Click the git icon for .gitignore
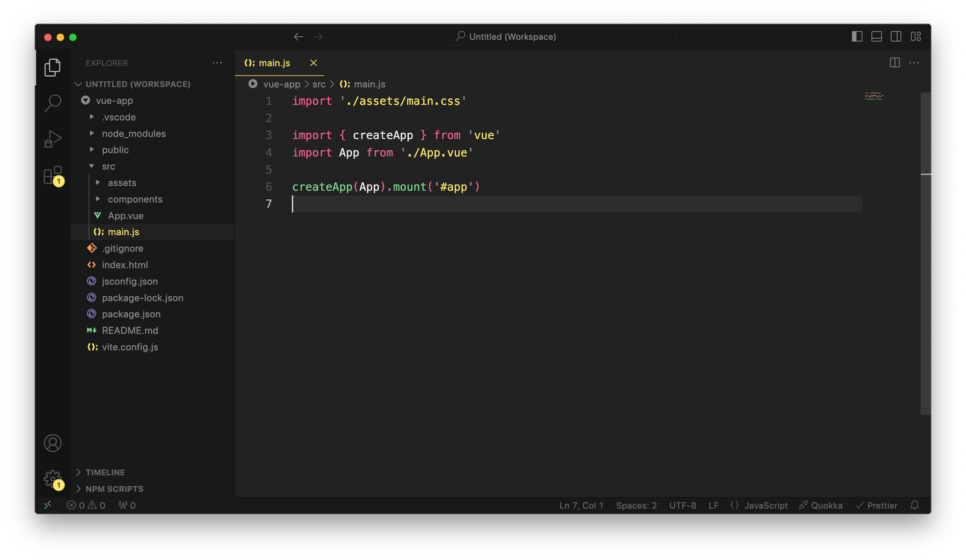The width and height of the screenshot is (966, 560). [92, 248]
